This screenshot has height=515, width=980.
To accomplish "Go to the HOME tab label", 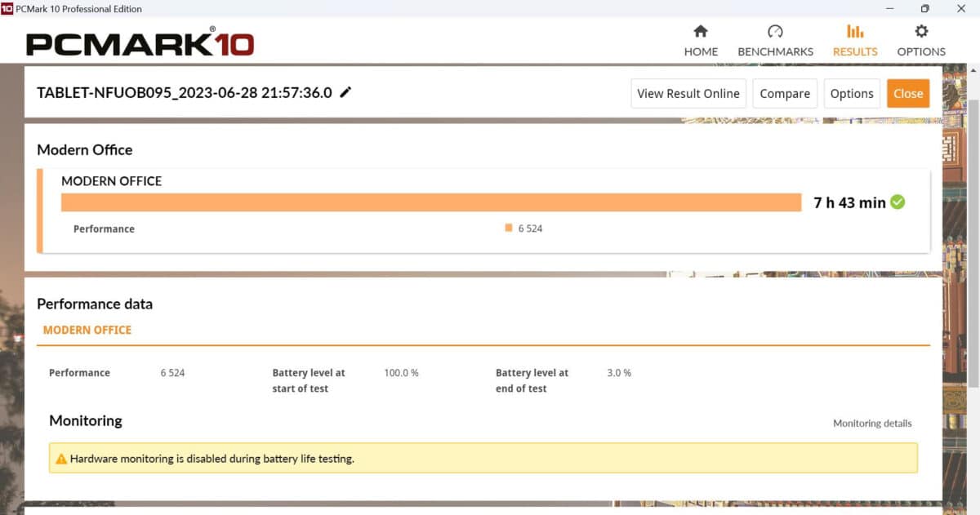I will point(701,51).
